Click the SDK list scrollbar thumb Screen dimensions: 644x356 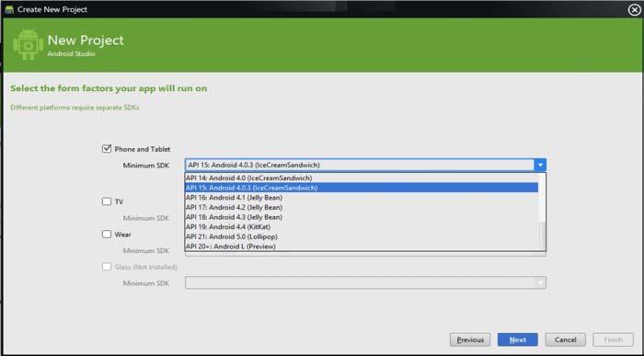542,235
